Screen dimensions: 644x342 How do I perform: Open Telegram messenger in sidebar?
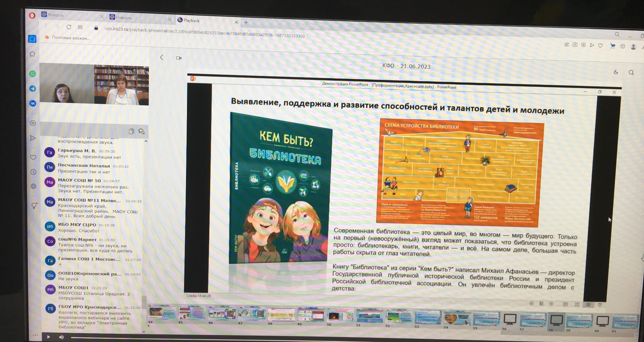pyautogui.click(x=33, y=89)
